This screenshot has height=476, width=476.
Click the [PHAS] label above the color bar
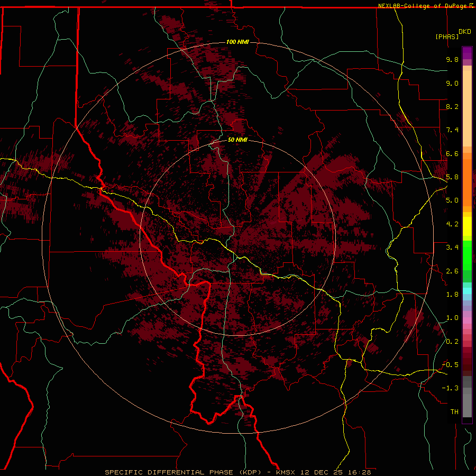point(447,36)
